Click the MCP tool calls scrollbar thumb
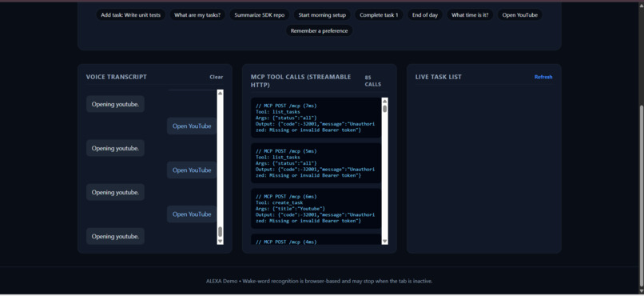 point(384,109)
